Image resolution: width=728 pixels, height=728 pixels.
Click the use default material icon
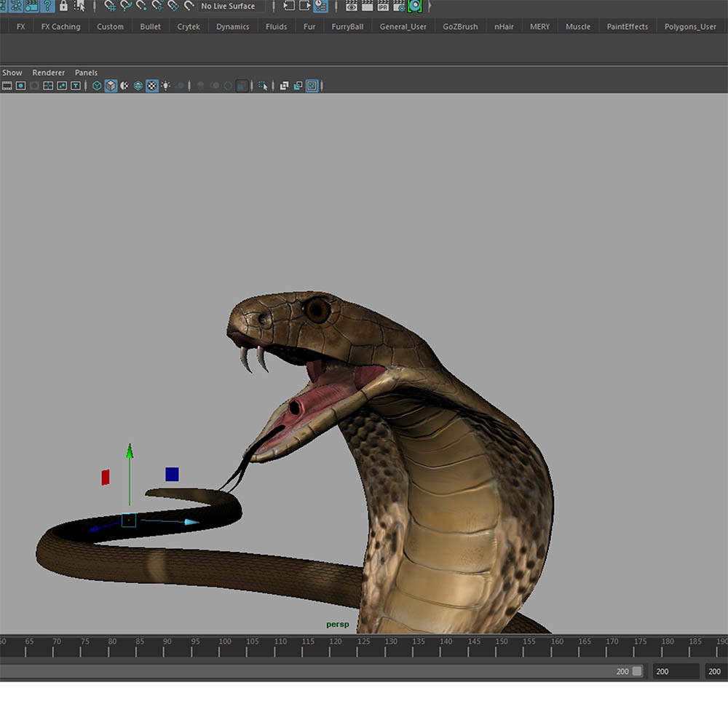[x=124, y=85]
